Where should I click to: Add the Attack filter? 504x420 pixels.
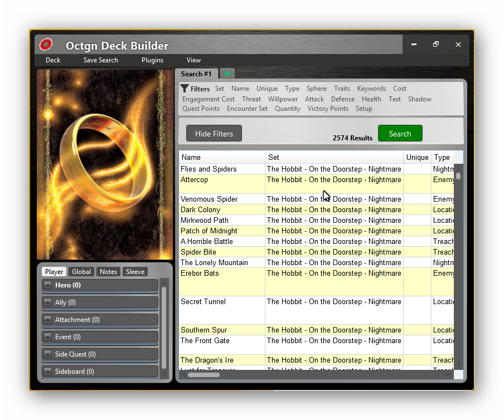(x=314, y=99)
